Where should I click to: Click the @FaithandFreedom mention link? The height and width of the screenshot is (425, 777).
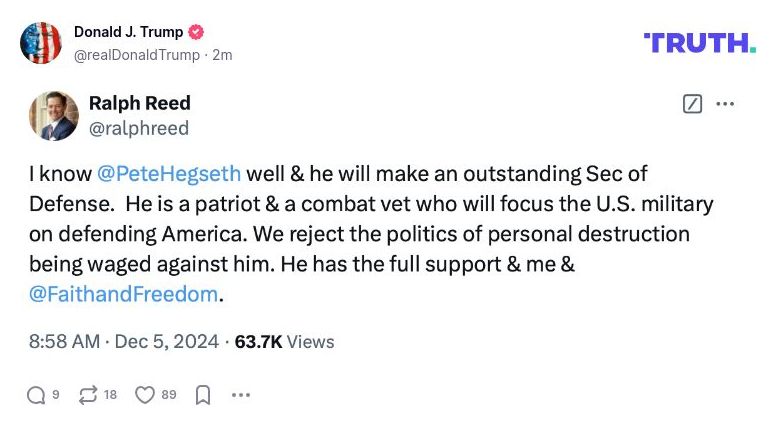123,295
